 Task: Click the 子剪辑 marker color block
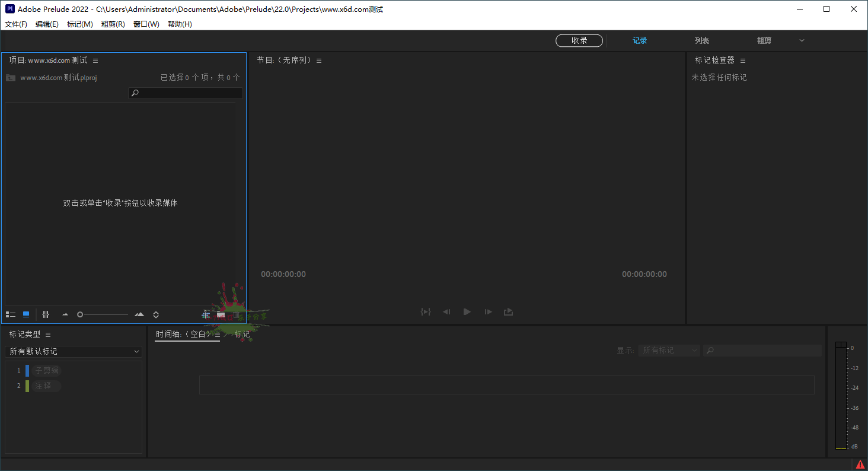point(28,370)
